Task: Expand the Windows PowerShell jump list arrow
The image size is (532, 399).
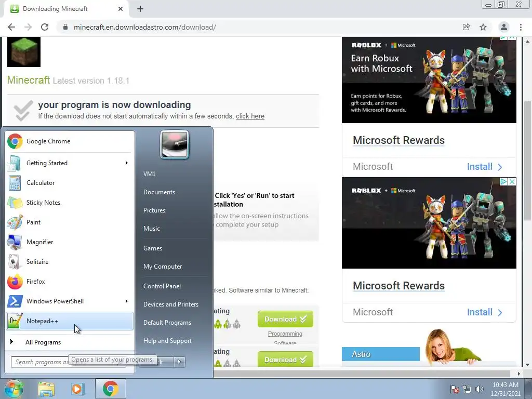Action: tap(127, 301)
